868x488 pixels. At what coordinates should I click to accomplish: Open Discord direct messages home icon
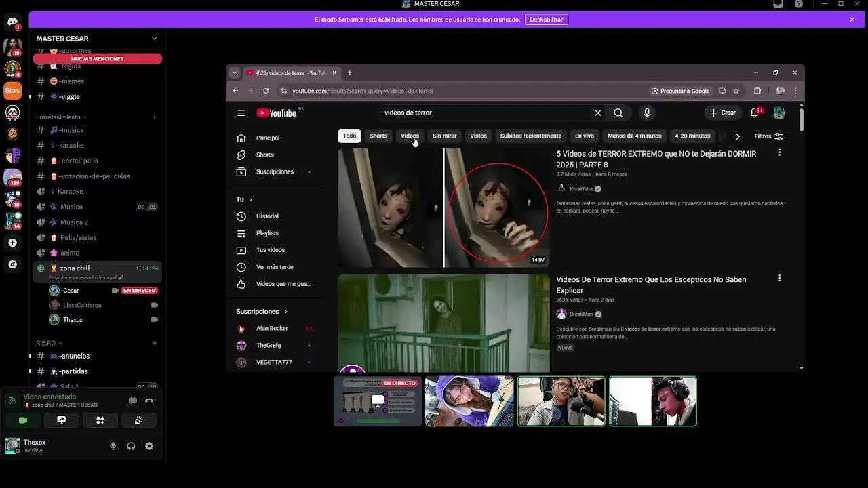pos(12,23)
